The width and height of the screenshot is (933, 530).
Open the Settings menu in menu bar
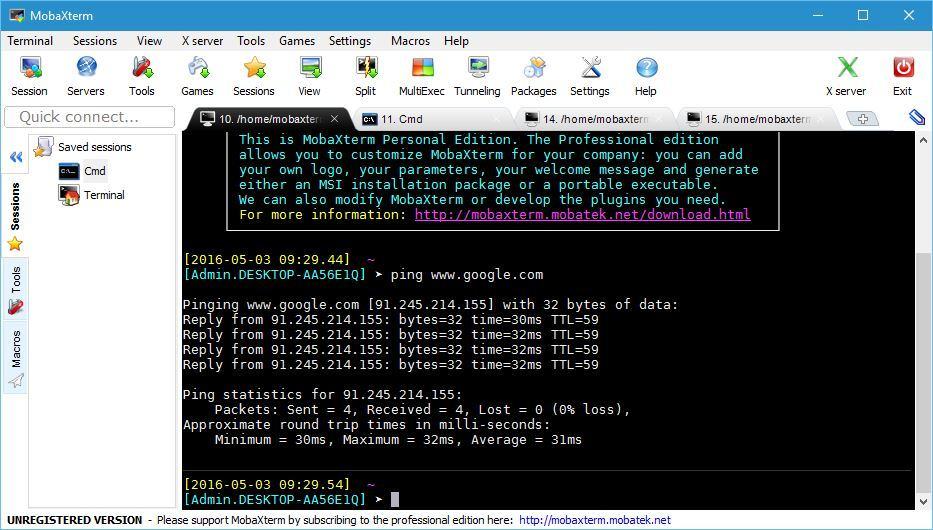point(350,41)
